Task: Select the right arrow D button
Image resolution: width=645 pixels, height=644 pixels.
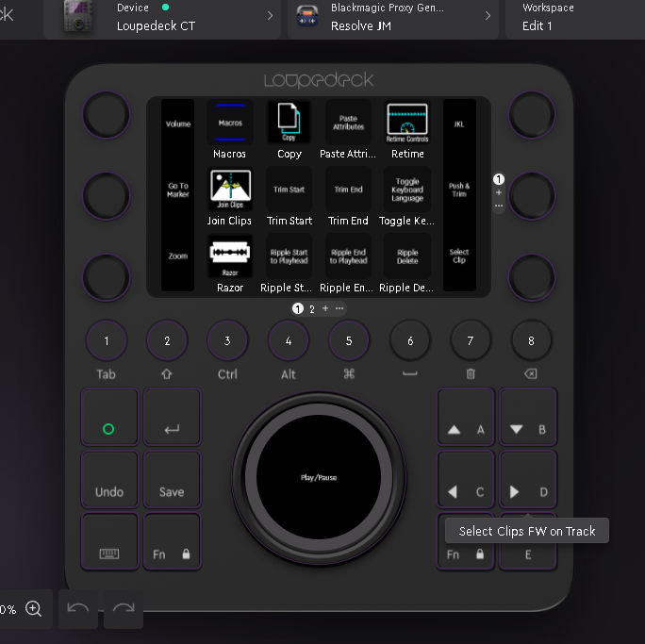Action: [x=528, y=480]
